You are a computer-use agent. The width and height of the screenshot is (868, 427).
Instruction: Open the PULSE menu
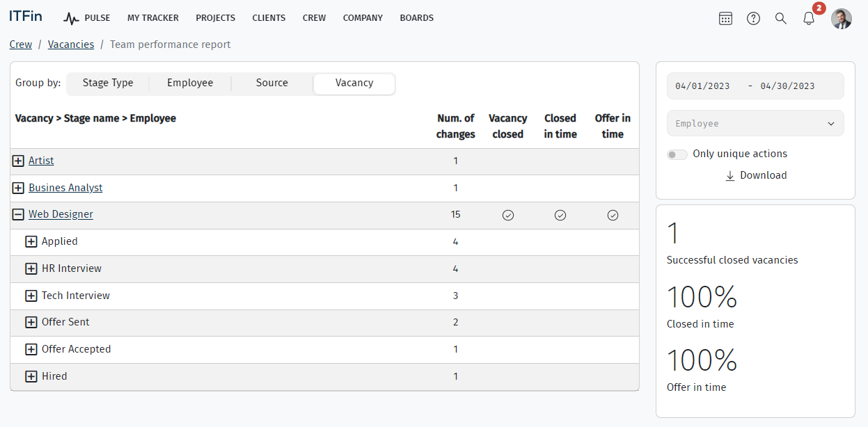(x=97, y=18)
